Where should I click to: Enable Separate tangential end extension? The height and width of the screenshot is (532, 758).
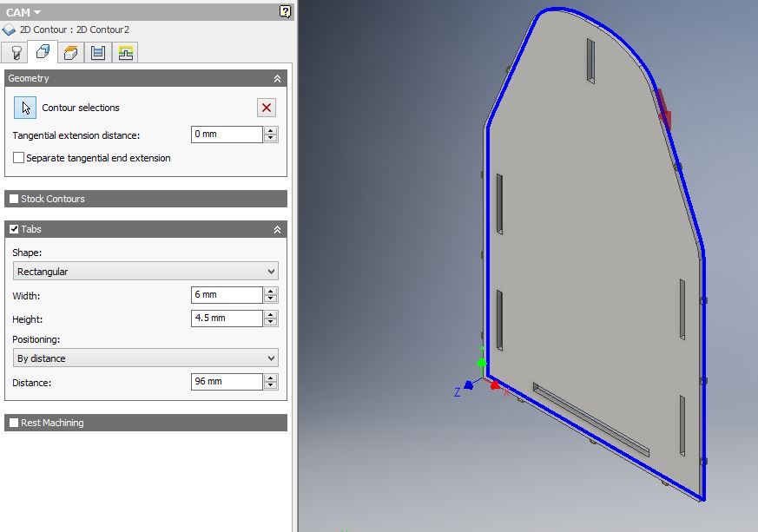coord(18,158)
